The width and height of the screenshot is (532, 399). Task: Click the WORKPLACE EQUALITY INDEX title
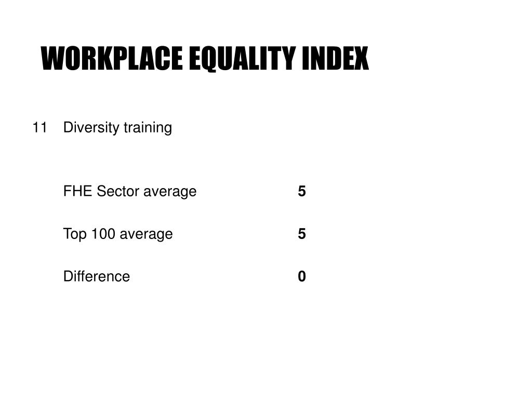205,59
